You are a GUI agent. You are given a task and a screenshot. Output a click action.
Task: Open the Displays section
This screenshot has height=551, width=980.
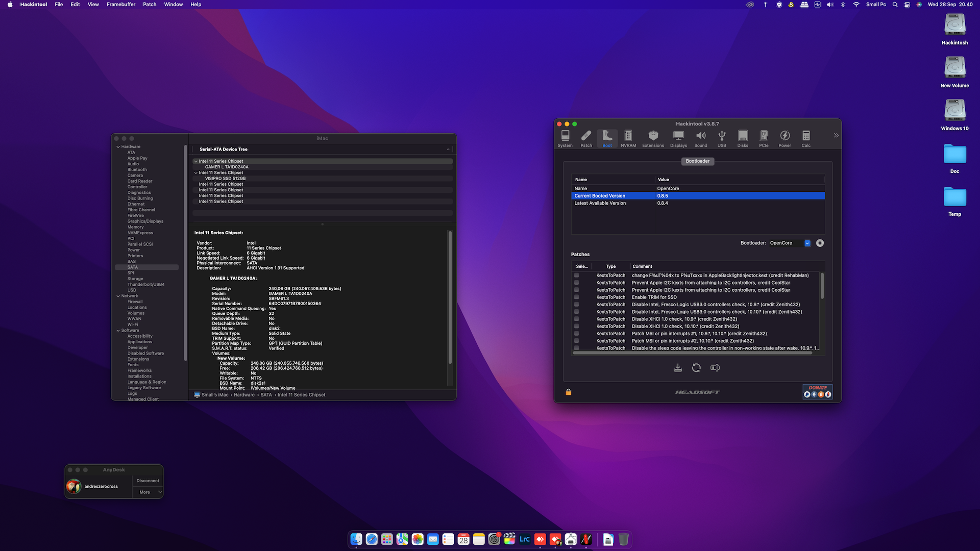pos(678,138)
